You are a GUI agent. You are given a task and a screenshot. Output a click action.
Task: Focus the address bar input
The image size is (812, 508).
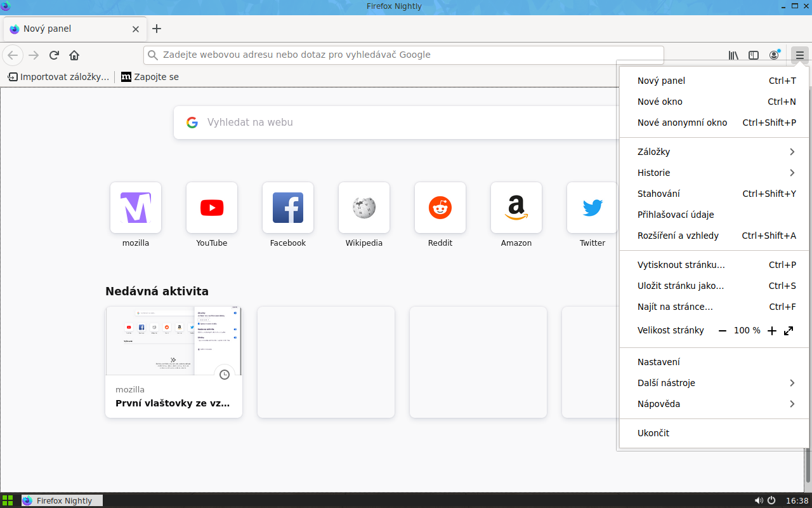tap(403, 55)
